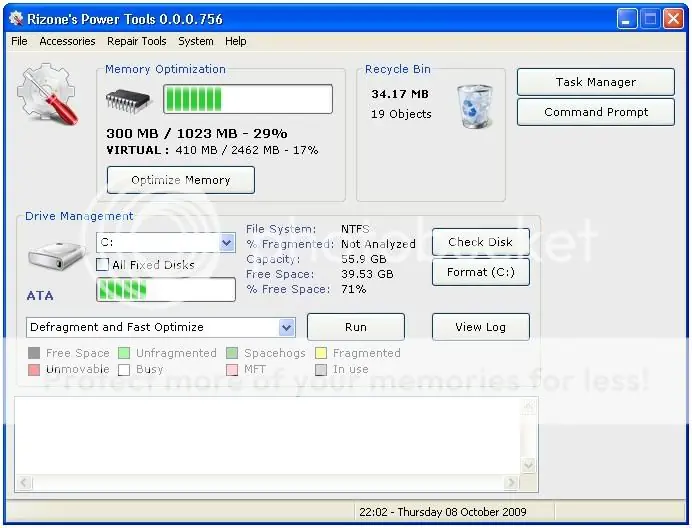Screen dimensions: 692x528
Task: Click the View Log button
Action: tap(481, 327)
